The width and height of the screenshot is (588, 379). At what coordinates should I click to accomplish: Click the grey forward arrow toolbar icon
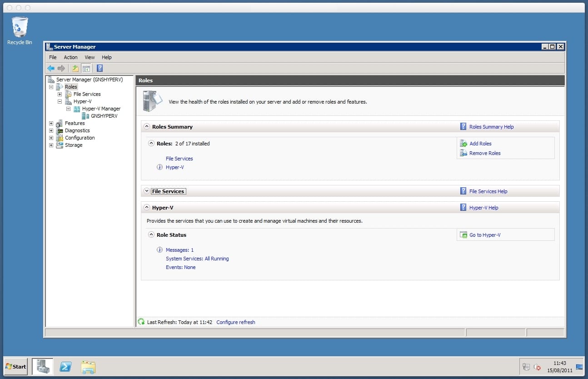tap(61, 68)
